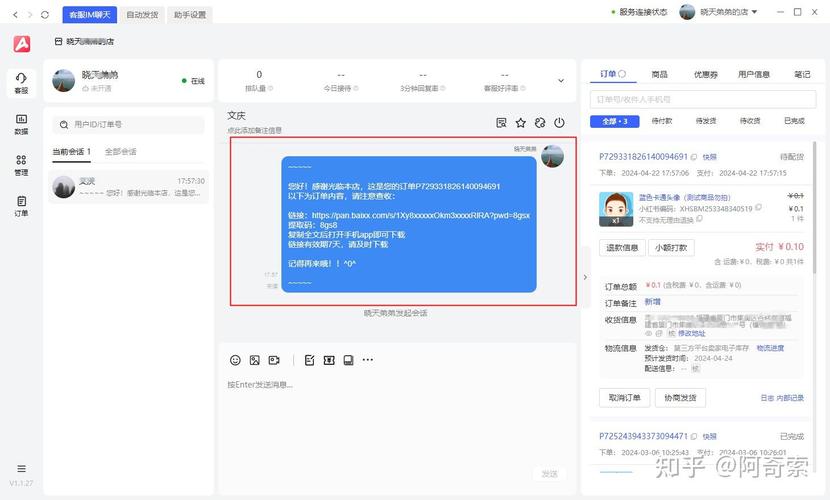Switch to the 优惠券 tab
Viewport: 830px width, 500px height.
pos(706,74)
